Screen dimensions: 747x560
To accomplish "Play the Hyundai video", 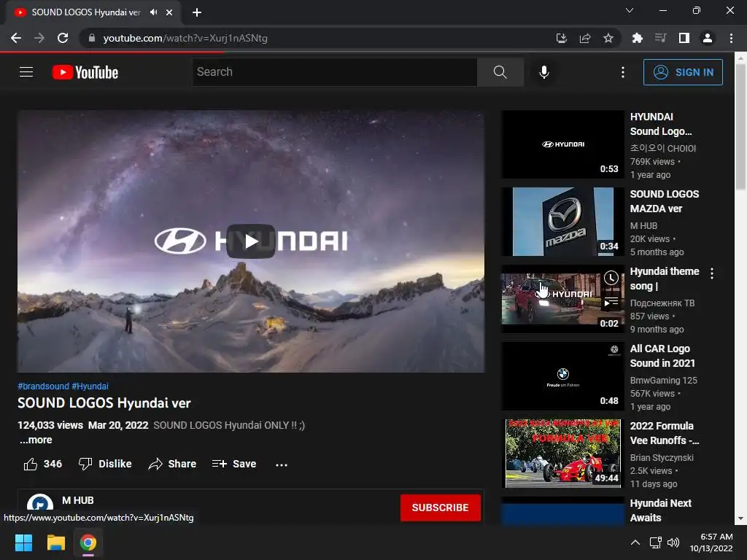I will [251, 241].
